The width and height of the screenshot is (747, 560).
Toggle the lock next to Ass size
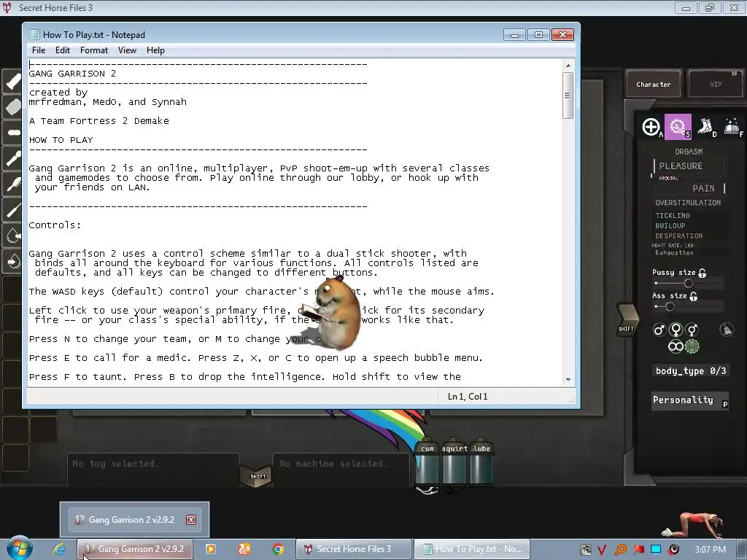pyautogui.click(x=694, y=297)
